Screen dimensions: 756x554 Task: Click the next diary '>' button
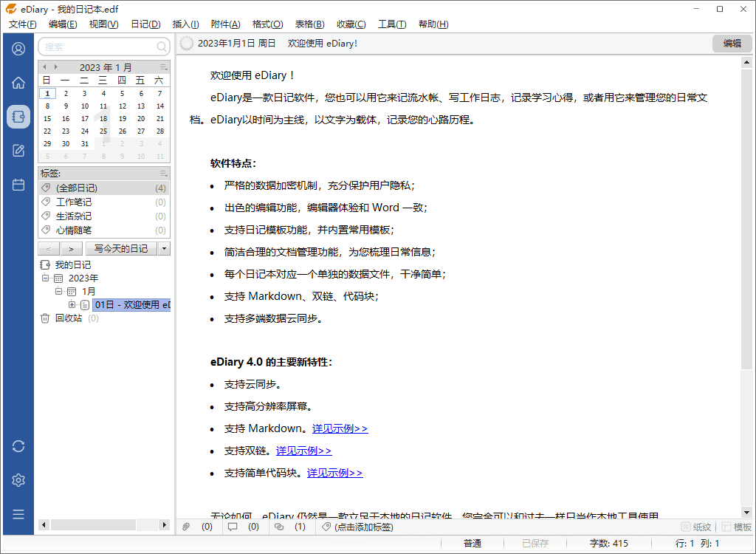(72, 248)
